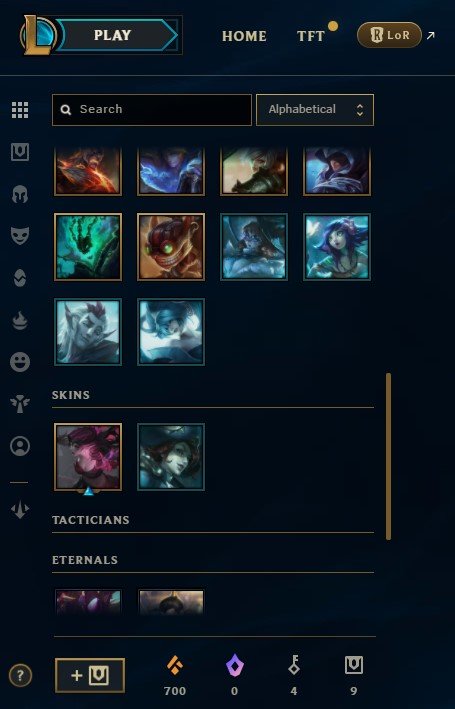This screenshot has width=455, height=709.
Task: Click the add chest purchase button
Action: click(x=90, y=676)
